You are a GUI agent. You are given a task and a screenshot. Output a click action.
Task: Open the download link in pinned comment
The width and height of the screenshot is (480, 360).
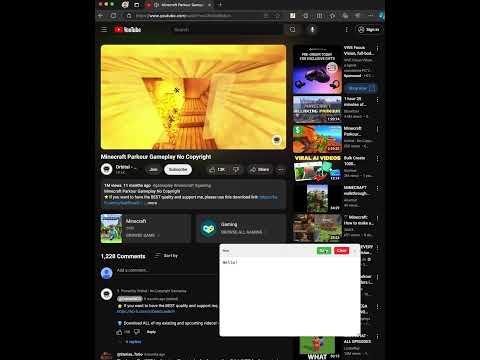[146, 311]
